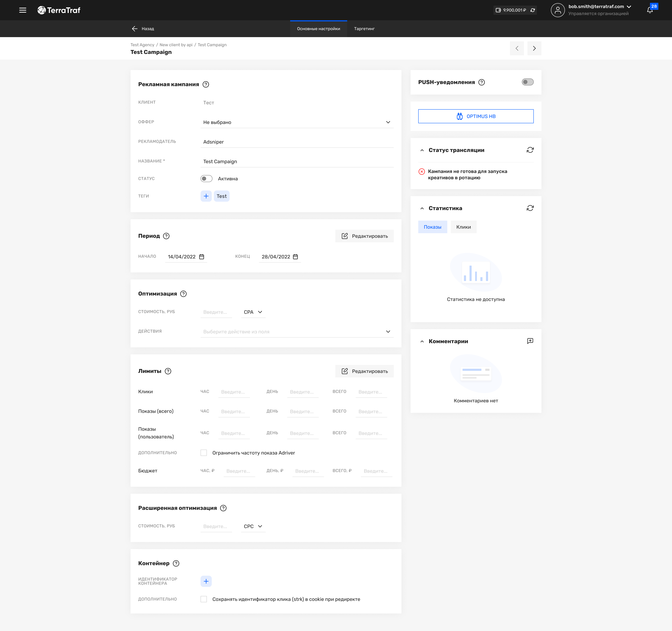Open help for Период section
The height and width of the screenshot is (631, 672).
pyautogui.click(x=166, y=236)
